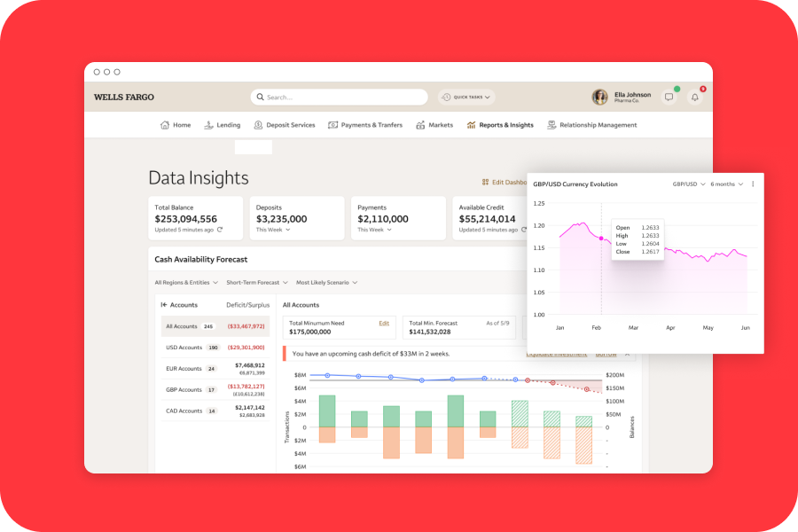The image size is (798, 532).
Task: Click the magnifier icon in search bar
Action: click(x=261, y=98)
